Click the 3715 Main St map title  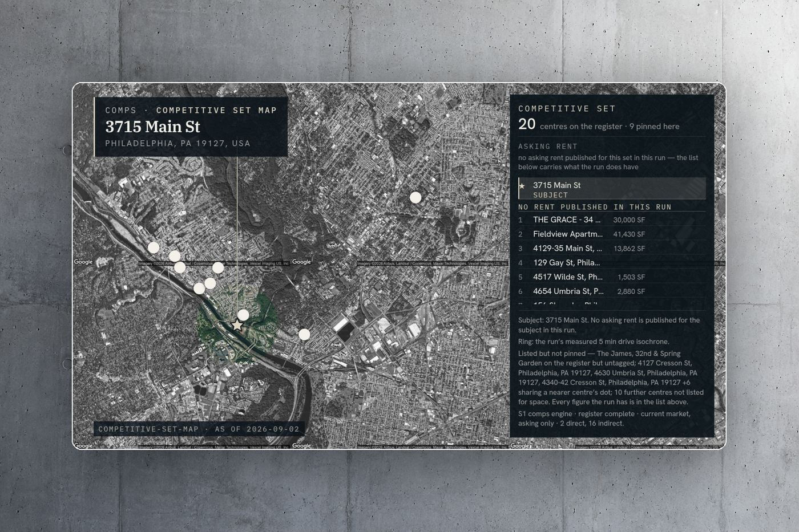click(152, 127)
